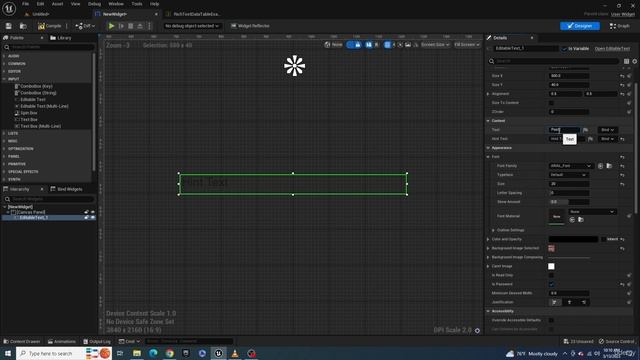Open the EditableText source link

pyautogui.click(x=612, y=49)
